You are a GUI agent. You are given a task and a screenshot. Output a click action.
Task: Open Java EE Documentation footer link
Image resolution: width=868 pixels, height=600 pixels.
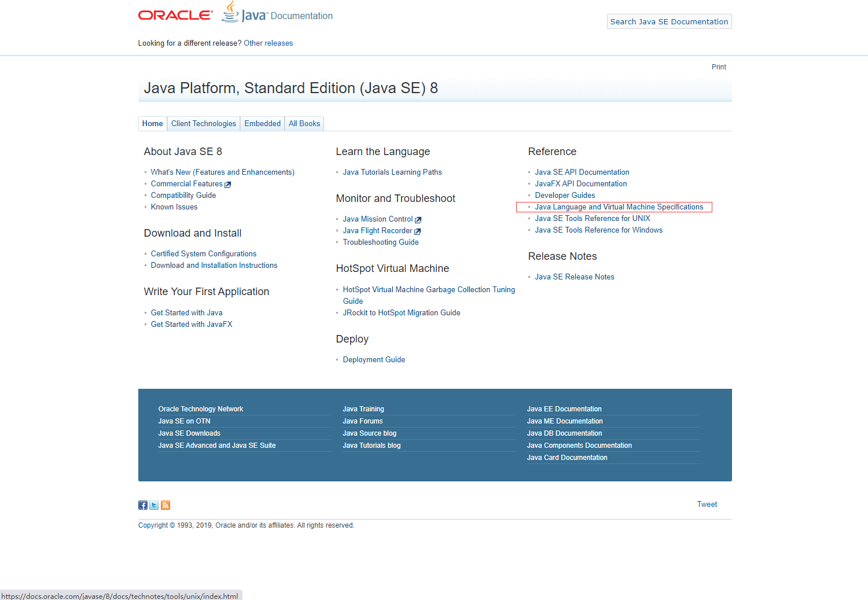[x=564, y=409]
